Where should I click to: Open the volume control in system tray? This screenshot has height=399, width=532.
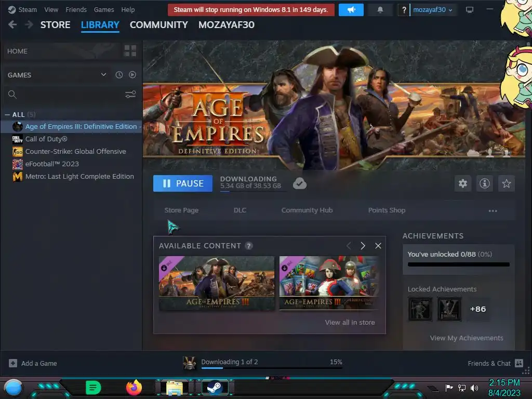474,388
